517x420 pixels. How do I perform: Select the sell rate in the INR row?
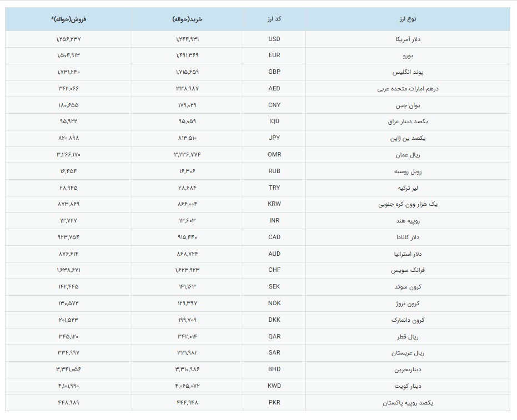tap(68, 221)
